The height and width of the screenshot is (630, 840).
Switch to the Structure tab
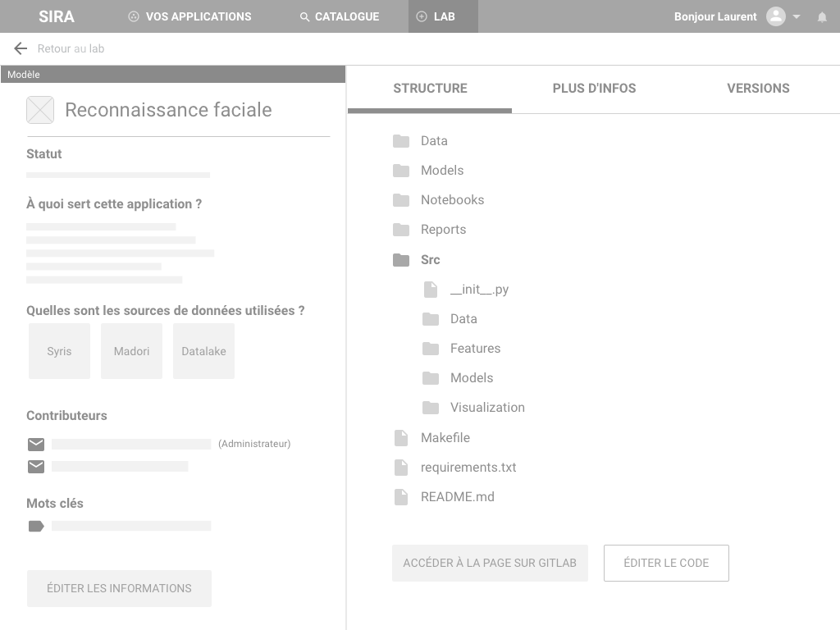430,89
